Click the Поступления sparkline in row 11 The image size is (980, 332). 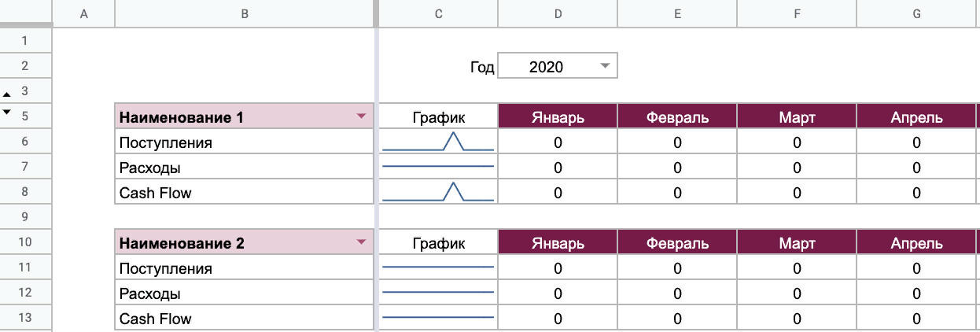click(438, 268)
